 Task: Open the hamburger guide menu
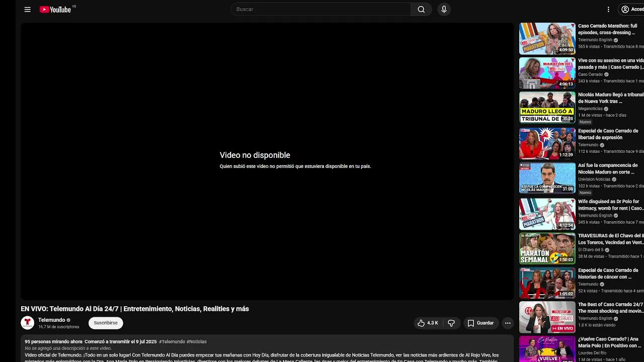click(28, 10)
